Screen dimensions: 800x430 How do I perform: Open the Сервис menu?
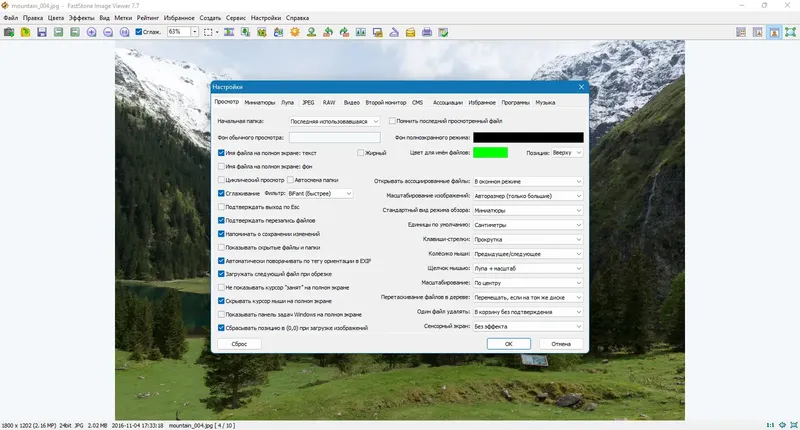(236, 18)
